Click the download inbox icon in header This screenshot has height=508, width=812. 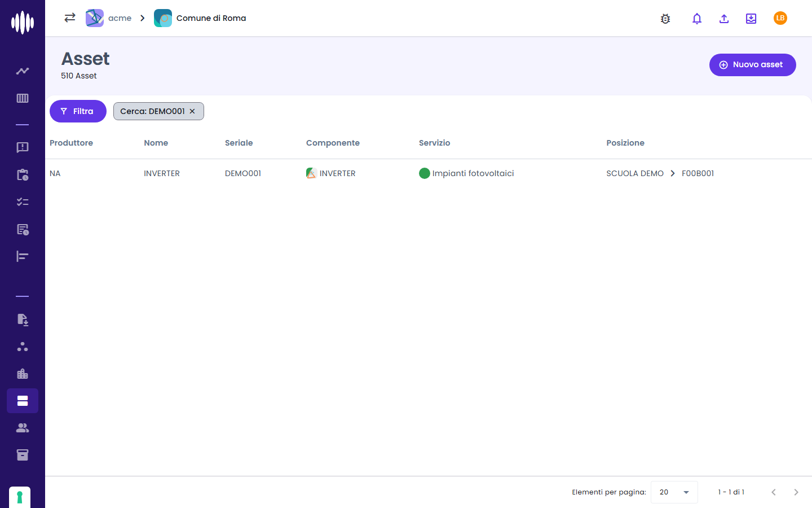(751, 19)
